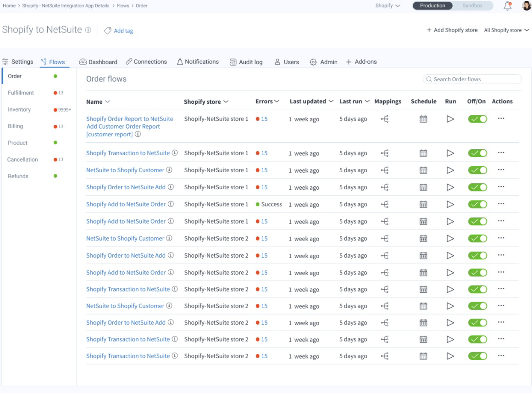Switch to Connections tab

click(146, 62)
